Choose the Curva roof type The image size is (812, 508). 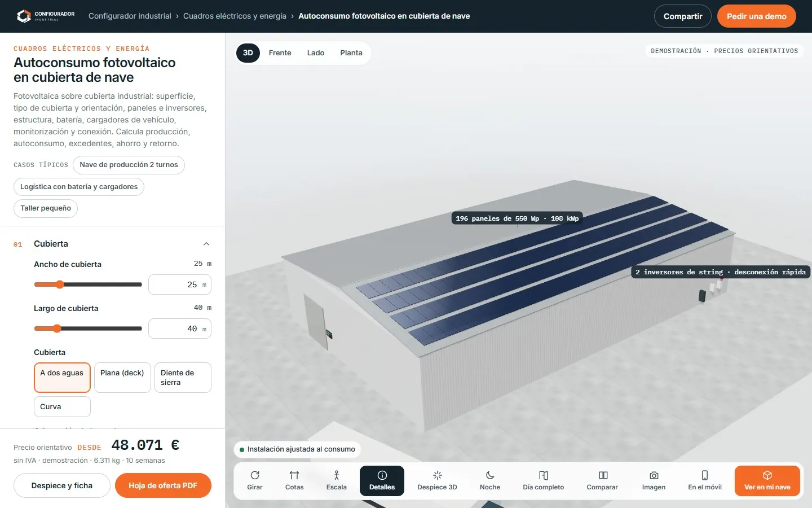click(x=62, y=406)
